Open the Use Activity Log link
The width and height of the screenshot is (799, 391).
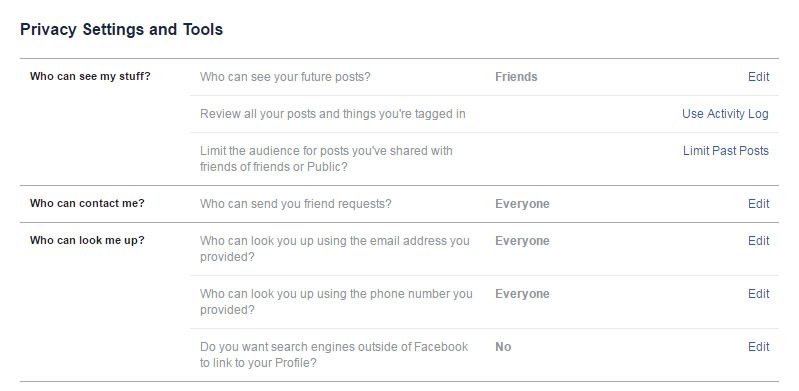(725, 114)
